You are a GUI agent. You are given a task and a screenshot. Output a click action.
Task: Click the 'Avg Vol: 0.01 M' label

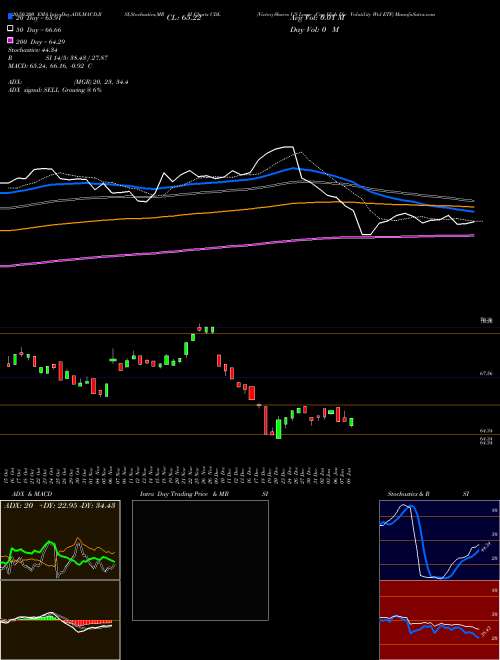click(x=317, y=18)
